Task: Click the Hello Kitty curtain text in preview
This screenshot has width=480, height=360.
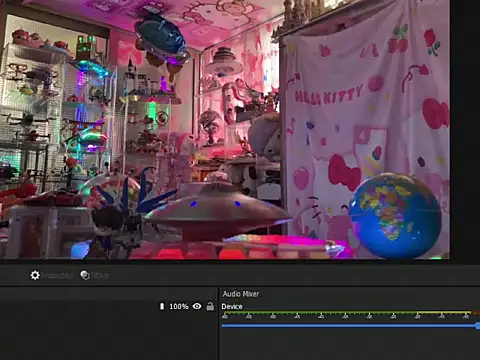Action: 328,95
